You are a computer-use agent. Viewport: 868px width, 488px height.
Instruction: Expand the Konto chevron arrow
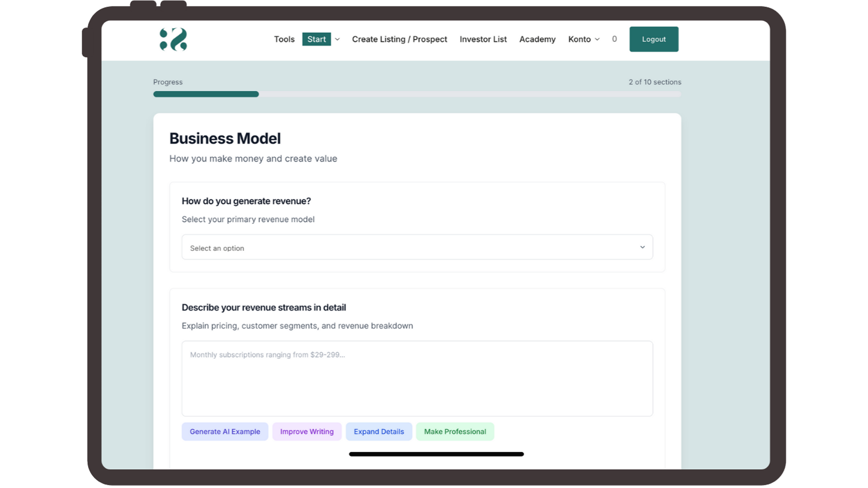pyautogui.click(x=597, y=39)
